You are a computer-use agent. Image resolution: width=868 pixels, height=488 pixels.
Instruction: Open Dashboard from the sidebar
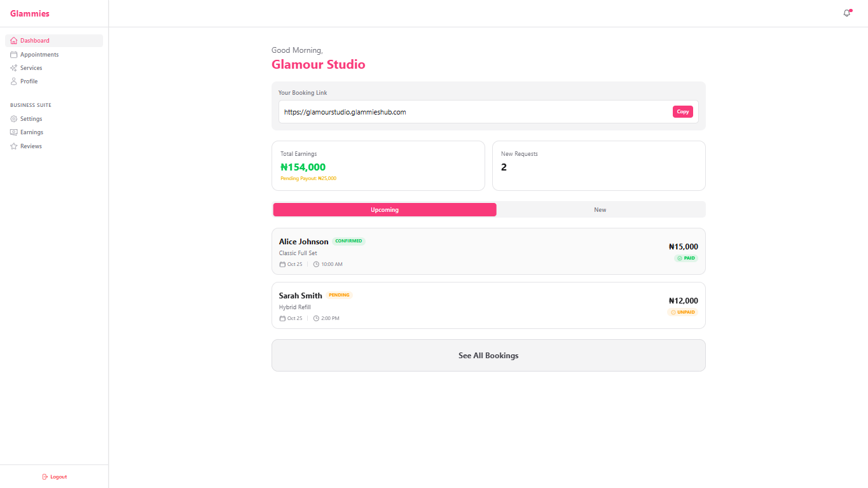pos(54,41)
